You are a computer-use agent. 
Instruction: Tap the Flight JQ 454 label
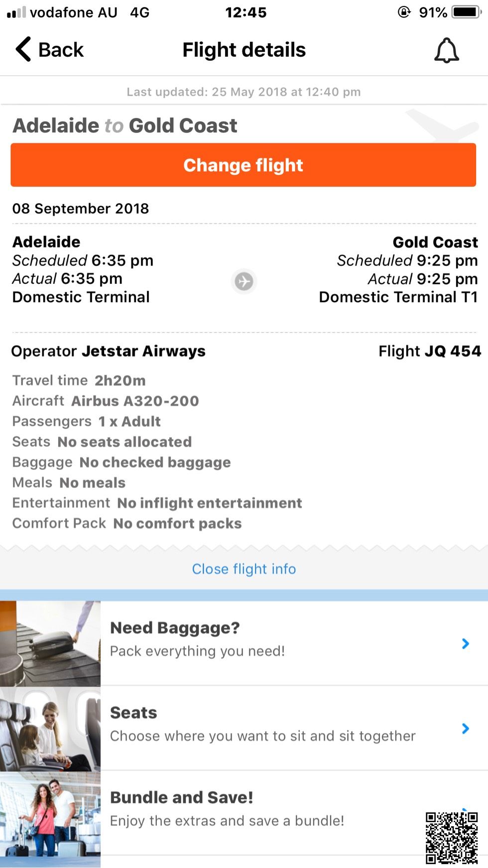(x=430, y=351)
